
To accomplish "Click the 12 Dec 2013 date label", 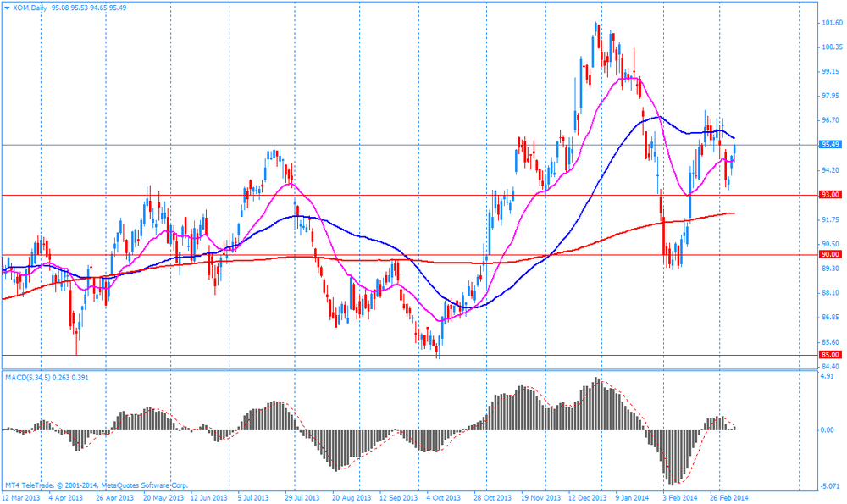I will (x=588, y=497).
